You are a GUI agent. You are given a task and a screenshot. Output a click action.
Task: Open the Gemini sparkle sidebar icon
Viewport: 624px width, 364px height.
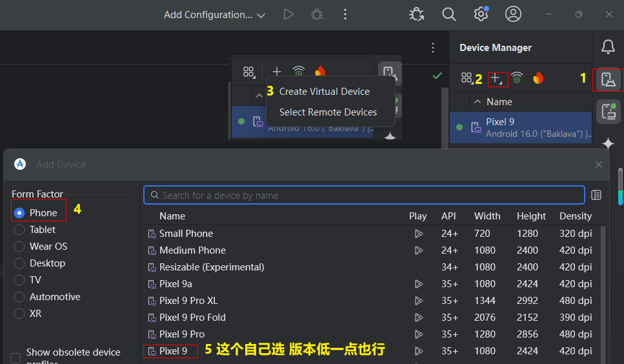(x=608, y=143)
